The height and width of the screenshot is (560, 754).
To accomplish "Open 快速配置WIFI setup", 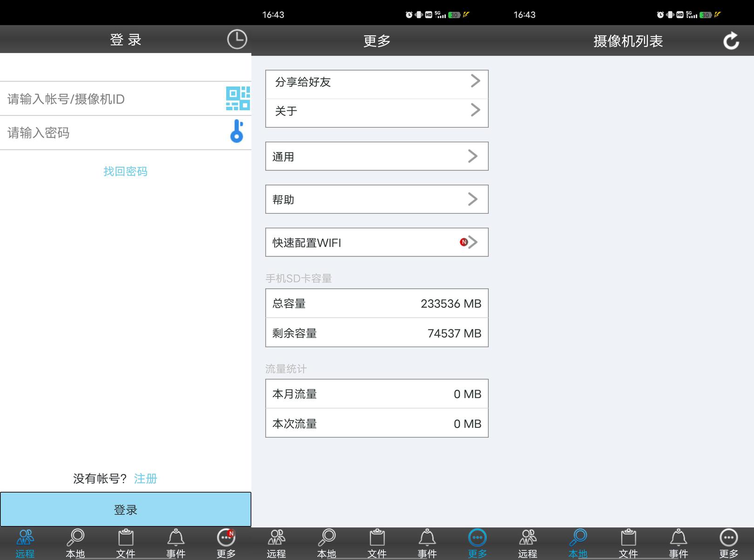I will click(377, 242).
